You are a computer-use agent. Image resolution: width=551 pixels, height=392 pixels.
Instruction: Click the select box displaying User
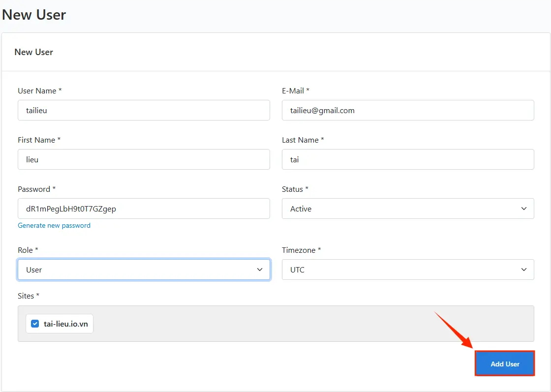tap(143, 270)
